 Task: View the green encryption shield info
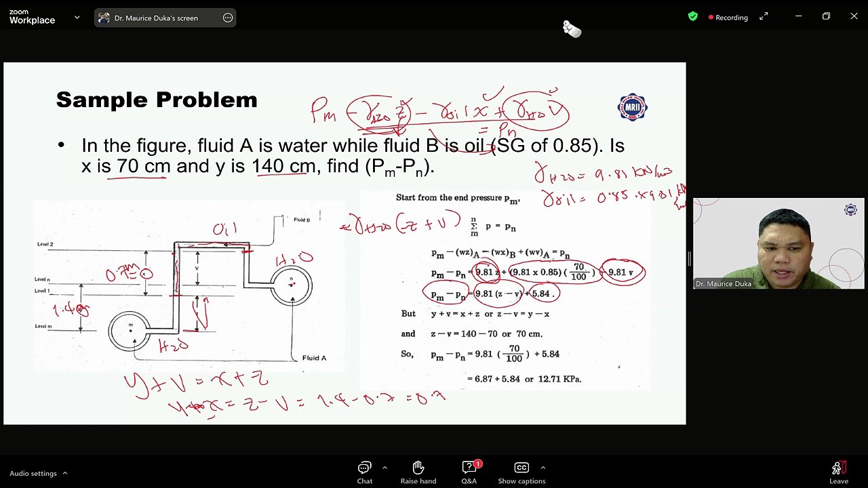coord(692,17)
